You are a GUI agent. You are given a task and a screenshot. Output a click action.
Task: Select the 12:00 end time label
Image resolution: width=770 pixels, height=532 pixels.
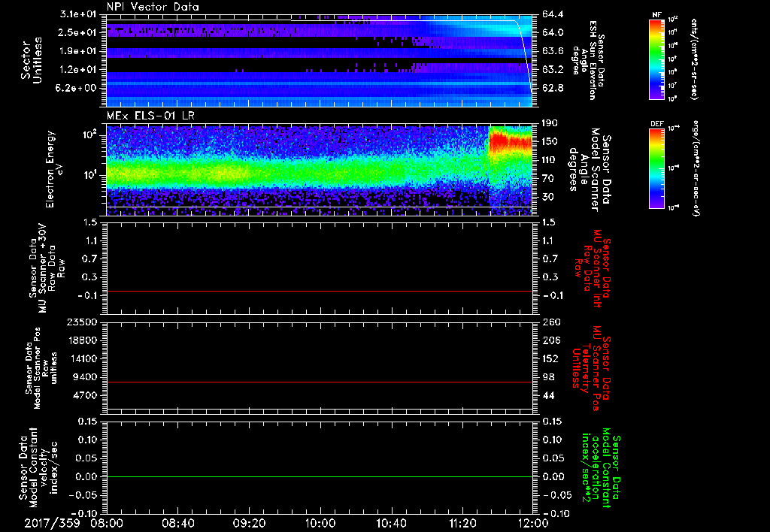(x=533, y=522)
